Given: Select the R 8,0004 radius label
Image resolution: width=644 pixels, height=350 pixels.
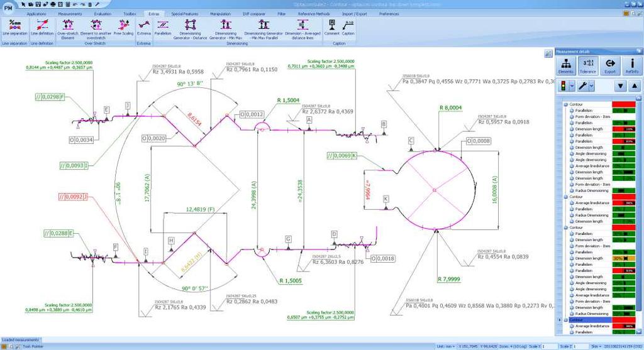Looking at the screenshot, I should coord(450,107).
